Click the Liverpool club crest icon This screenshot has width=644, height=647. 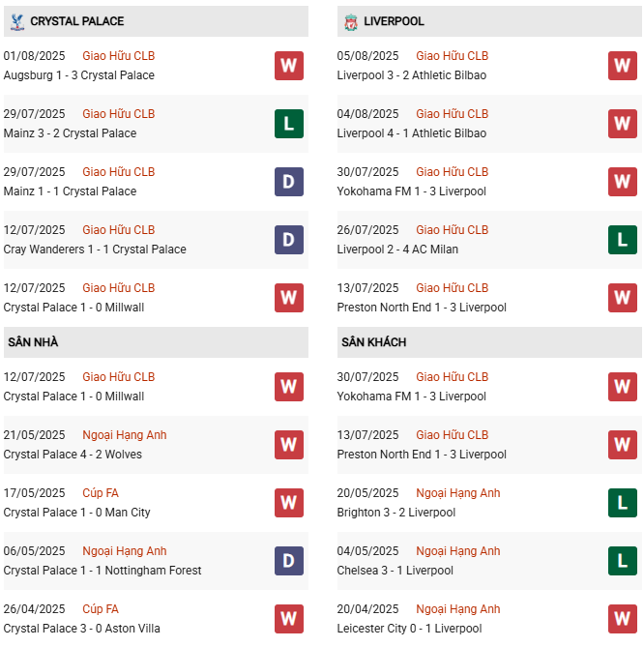click(350, 21)
